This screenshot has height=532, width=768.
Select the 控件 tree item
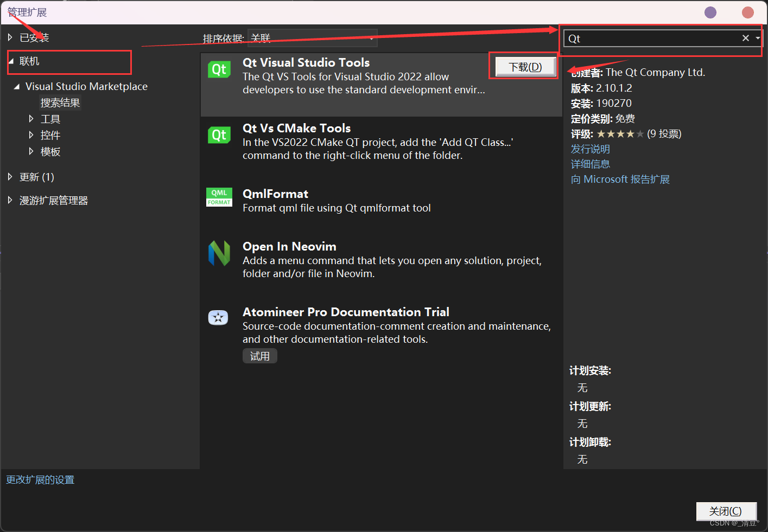50,135
